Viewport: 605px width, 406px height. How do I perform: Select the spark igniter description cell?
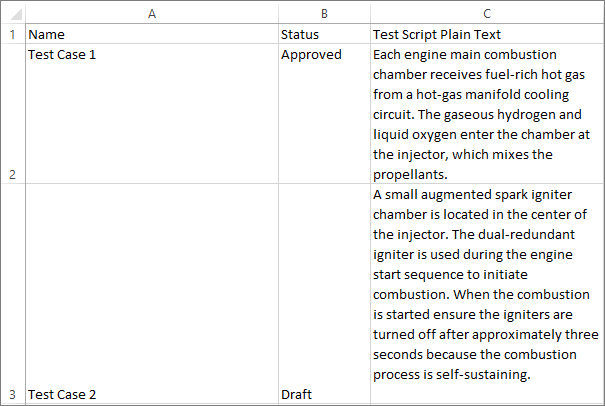click(x=486, y=294)
